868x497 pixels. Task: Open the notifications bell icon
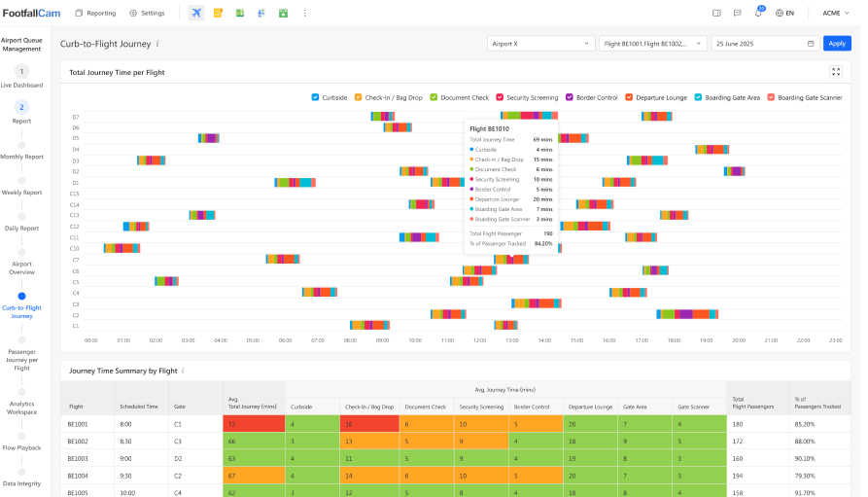point(758,14)
